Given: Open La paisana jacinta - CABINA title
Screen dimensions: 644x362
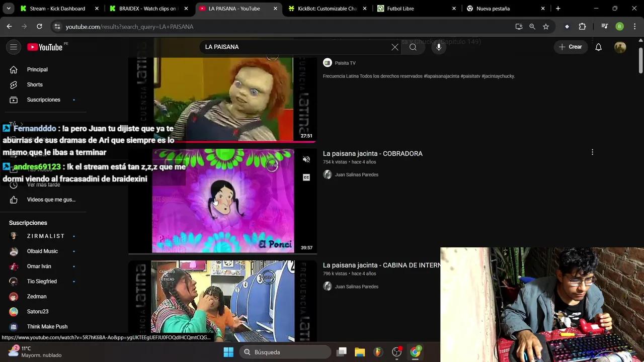Looking at the screenshot, I should 381,265.
